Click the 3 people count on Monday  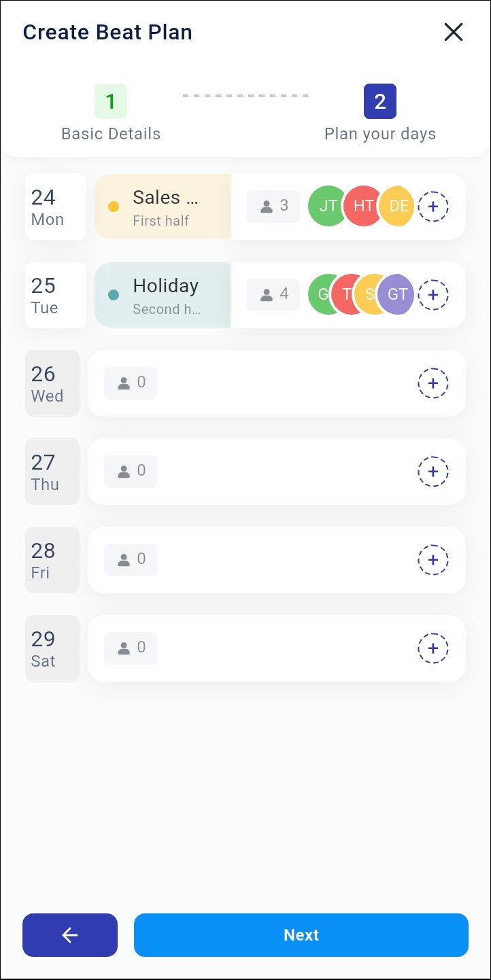coord(273,206)
